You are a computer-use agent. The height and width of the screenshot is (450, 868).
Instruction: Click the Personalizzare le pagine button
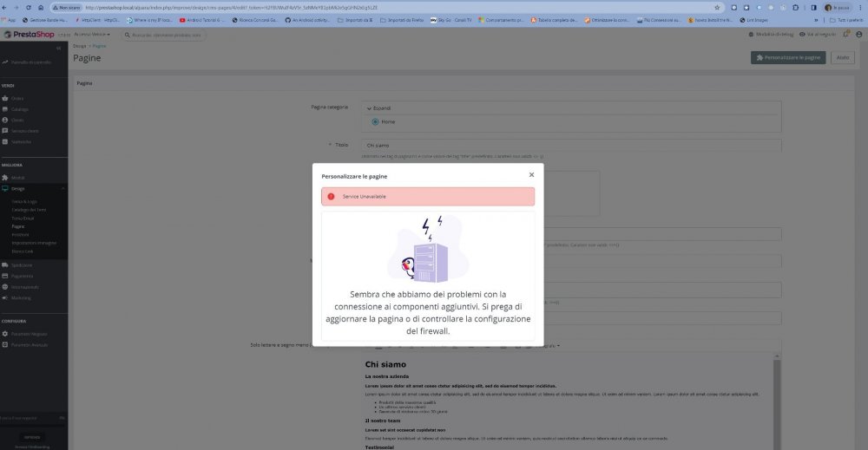(x=788, y=57)
